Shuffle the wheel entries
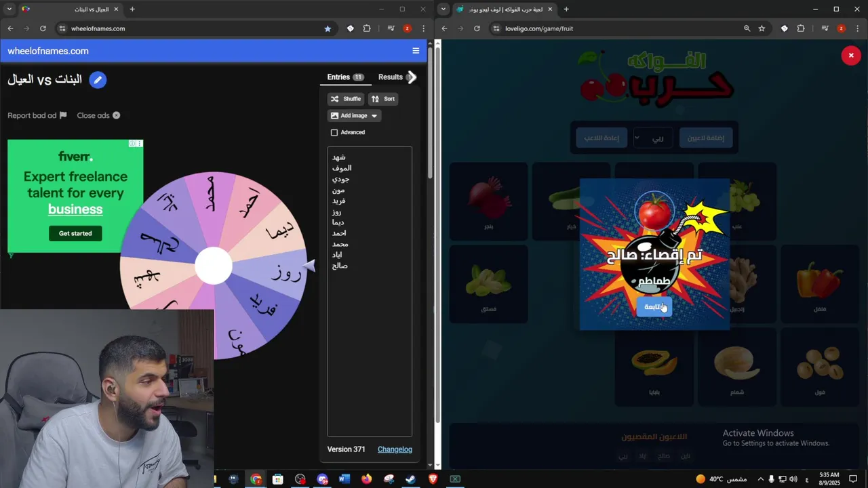The width and height of the screenshot is (868, 488). (x=346, y=99)
